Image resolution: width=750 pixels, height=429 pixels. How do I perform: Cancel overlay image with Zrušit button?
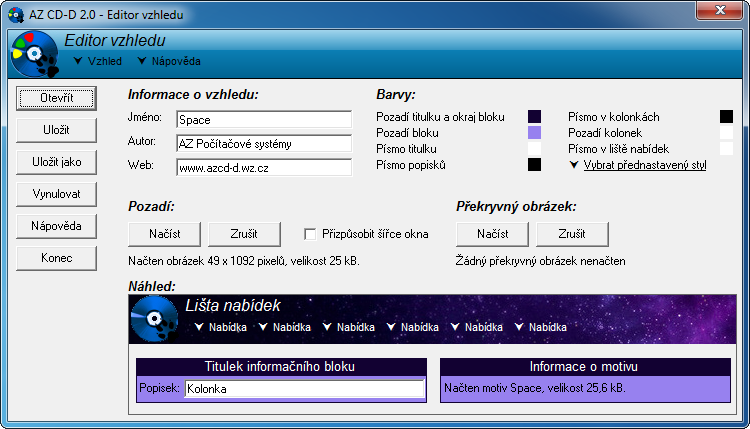pos(573,234)
